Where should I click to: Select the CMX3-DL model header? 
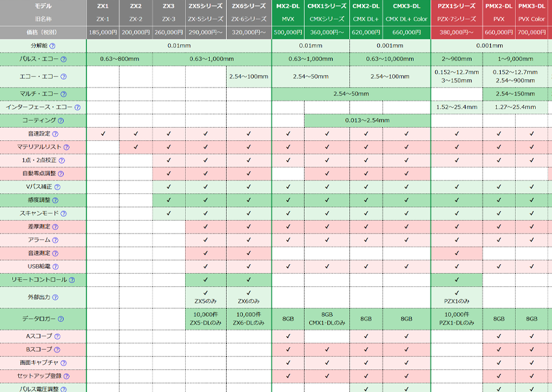click(x=407, y=6)
